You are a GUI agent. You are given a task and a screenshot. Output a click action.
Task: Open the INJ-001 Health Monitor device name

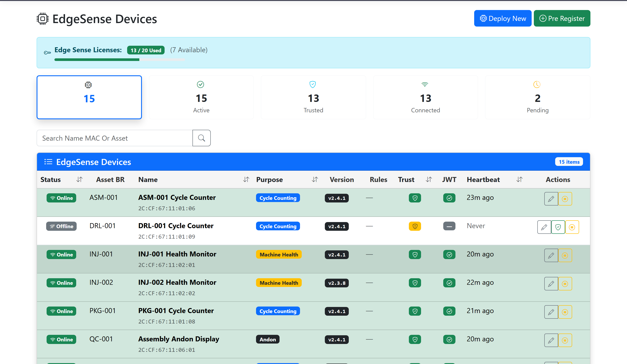click(x=177, y=254)
